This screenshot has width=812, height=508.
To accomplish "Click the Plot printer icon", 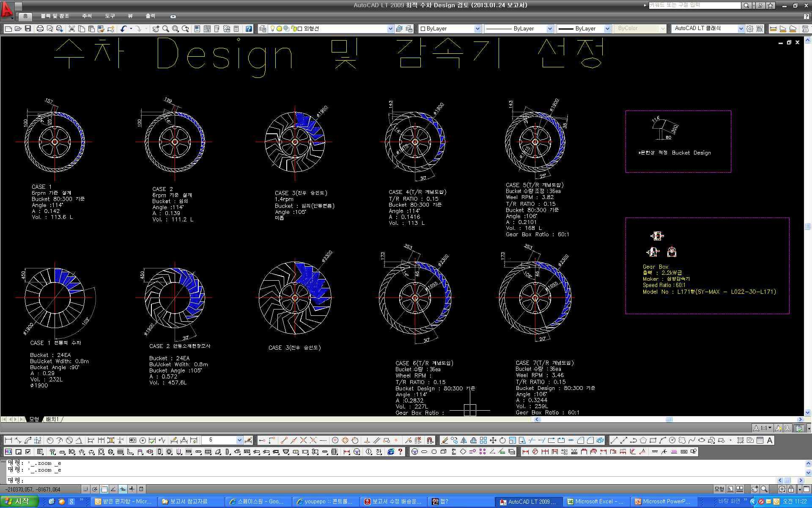I will pyautogui.click(x=40, y=29).
